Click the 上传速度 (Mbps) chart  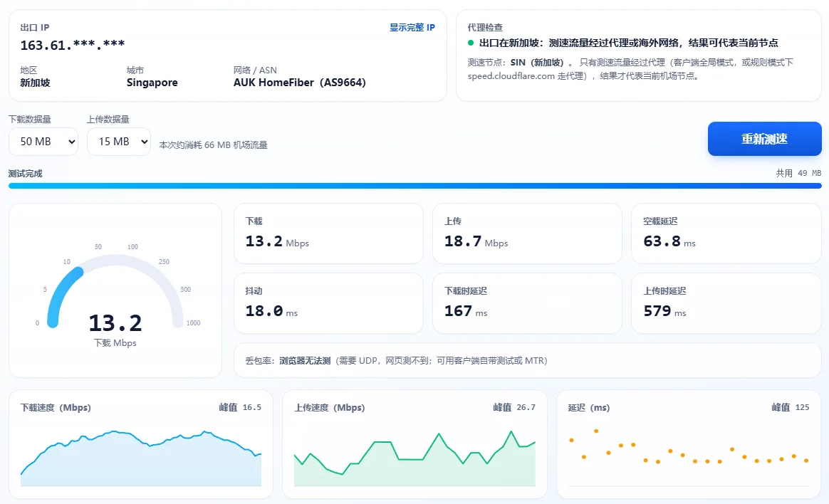point(414,458)
